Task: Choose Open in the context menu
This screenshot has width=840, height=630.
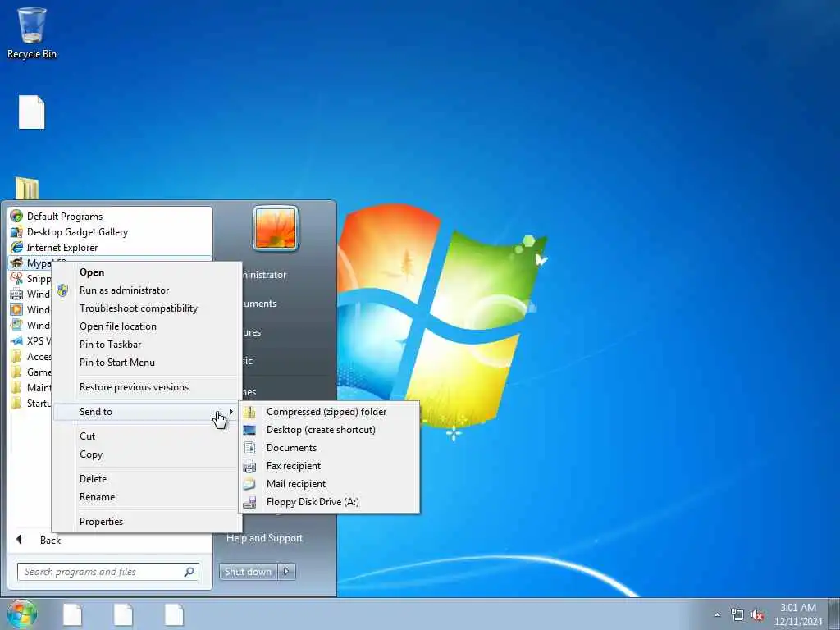Action: coord(92,272)
